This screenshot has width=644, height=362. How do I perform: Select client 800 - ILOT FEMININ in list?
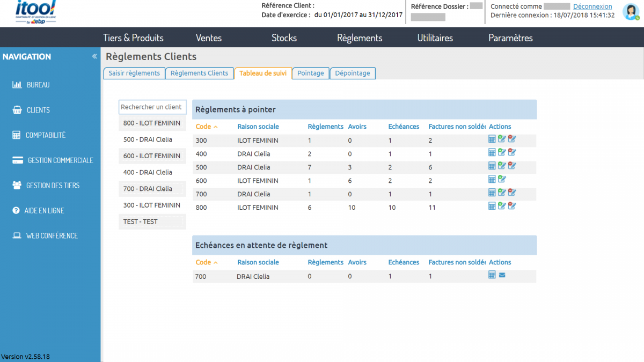click(152, 123)
